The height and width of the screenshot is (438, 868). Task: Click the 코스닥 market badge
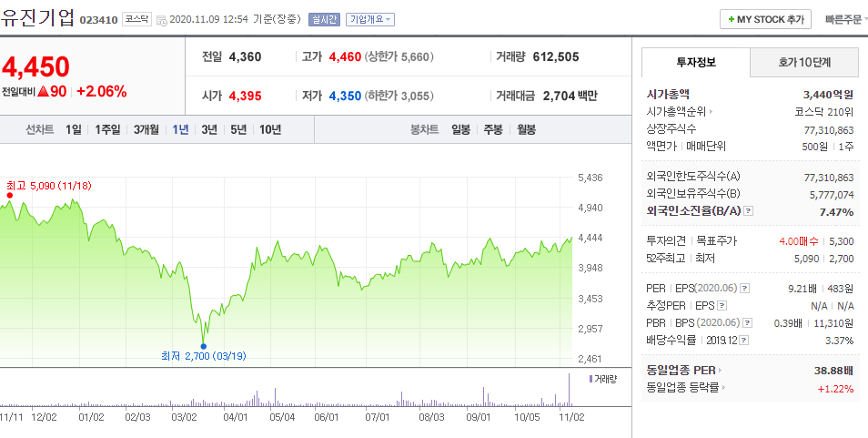click(136, 19)
